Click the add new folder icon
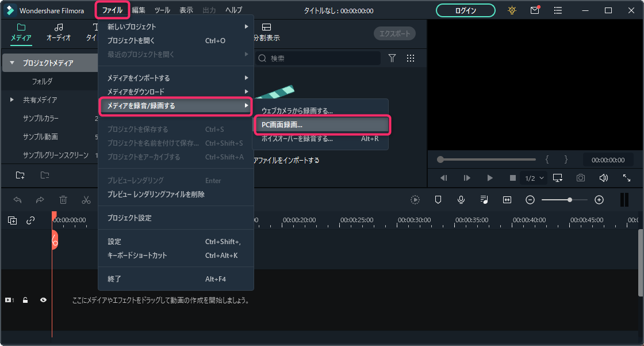This screenshot has height=346, width=644. point(20,175)
